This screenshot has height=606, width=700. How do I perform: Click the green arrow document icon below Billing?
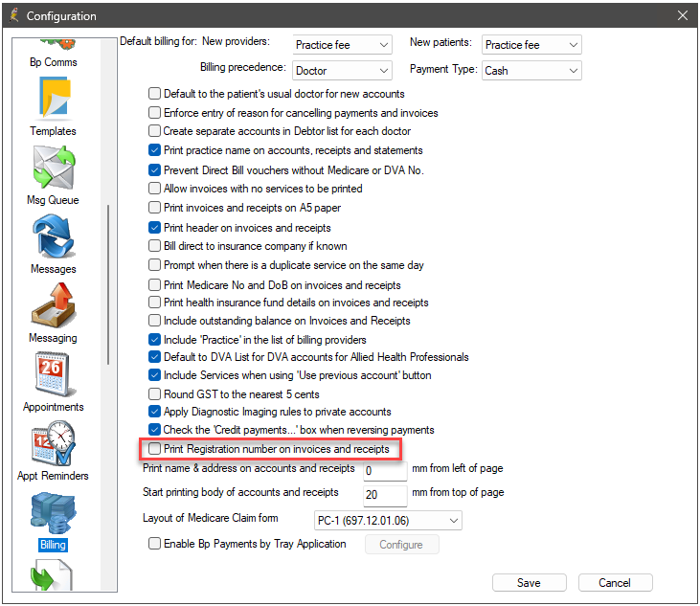pyautogui.click(x=51, y=575)
